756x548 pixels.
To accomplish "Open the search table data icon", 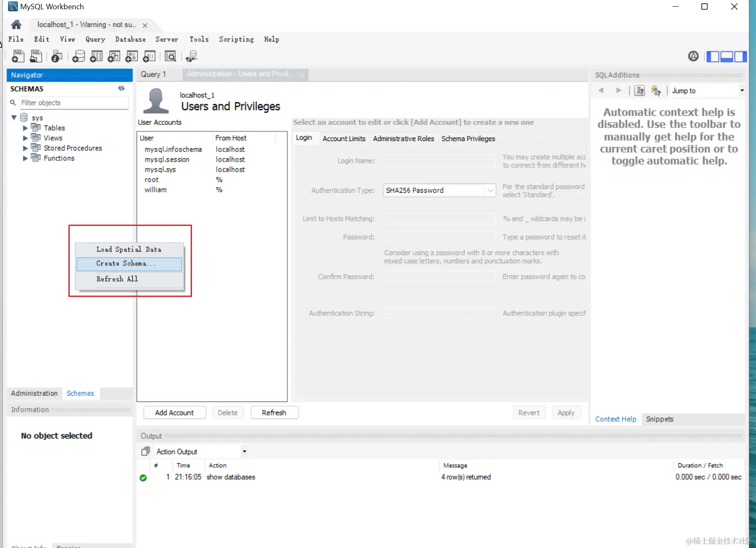I will (171, 56).
